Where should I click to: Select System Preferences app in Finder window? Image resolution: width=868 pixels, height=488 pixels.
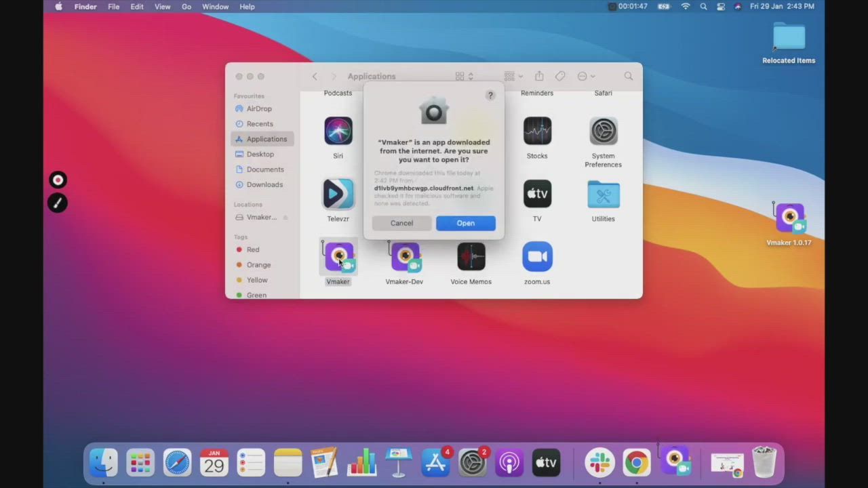[603, 131]
